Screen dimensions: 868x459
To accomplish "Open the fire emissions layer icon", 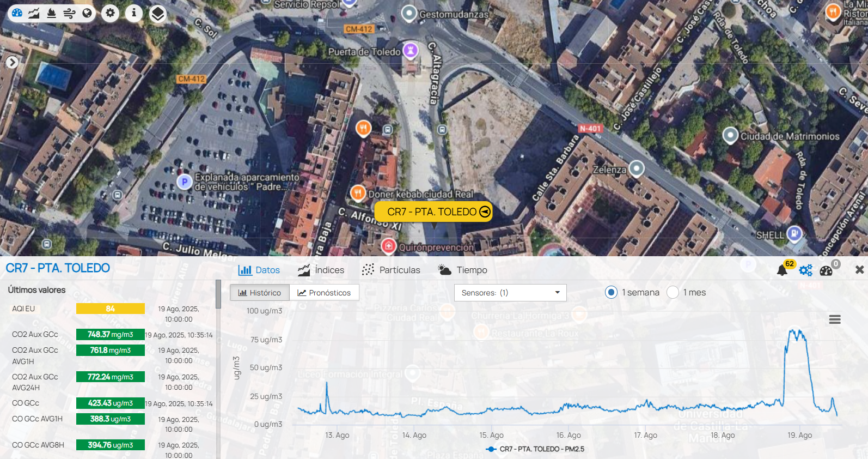I will point(52,13).
